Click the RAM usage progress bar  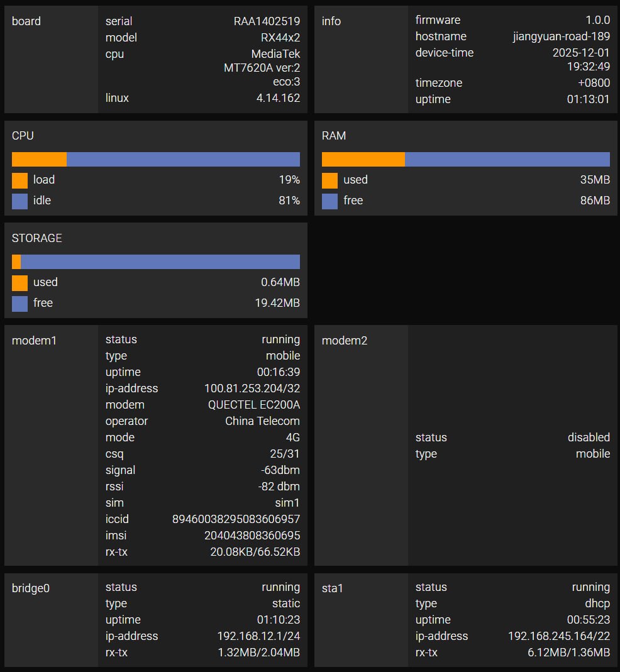click(466, 160)
